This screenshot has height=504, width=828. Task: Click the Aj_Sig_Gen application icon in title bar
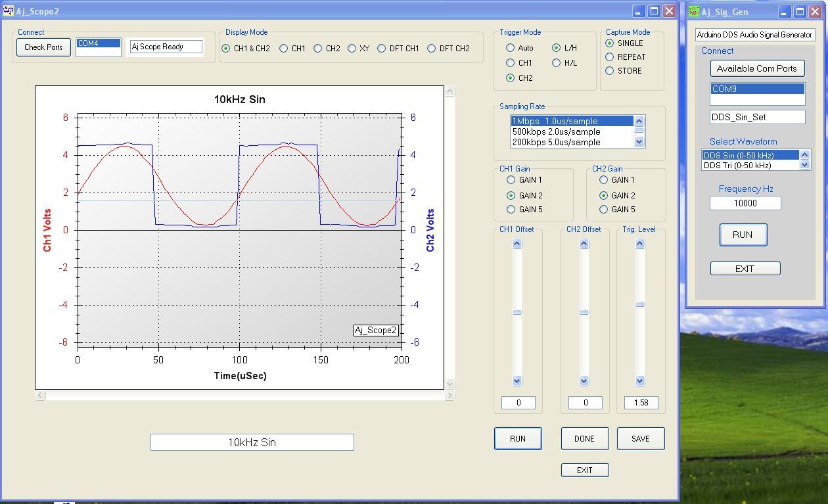tap(693, 11)
